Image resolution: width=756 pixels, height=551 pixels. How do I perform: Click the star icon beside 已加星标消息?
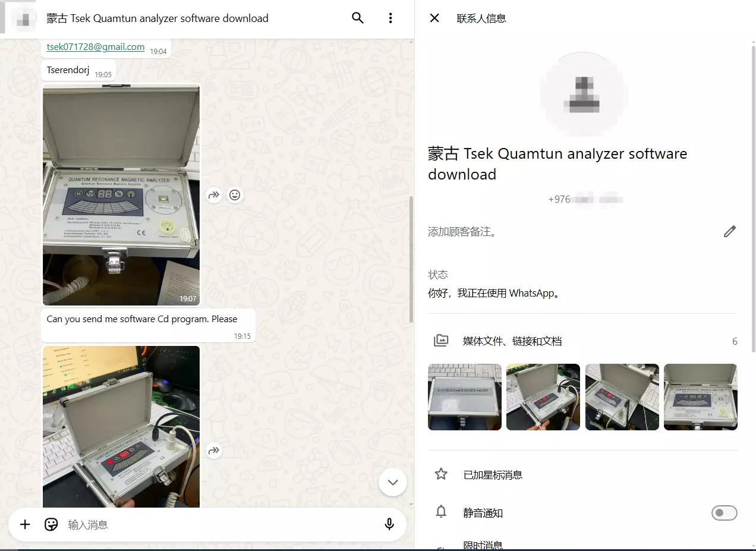coord(440,474)
